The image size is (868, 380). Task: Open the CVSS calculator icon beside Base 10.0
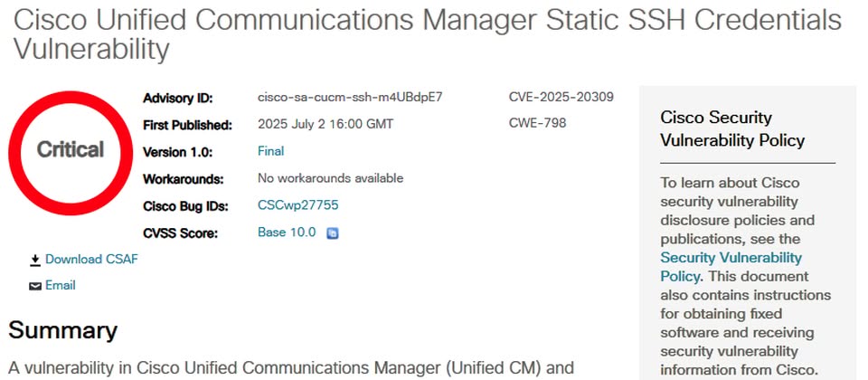point(332,233)
